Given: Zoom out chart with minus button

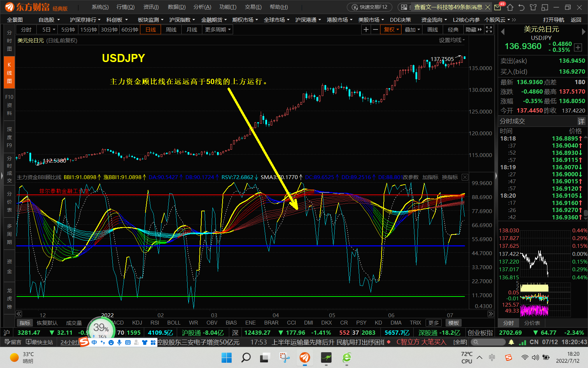Looking at the screenshot, I should pos(376,30).
